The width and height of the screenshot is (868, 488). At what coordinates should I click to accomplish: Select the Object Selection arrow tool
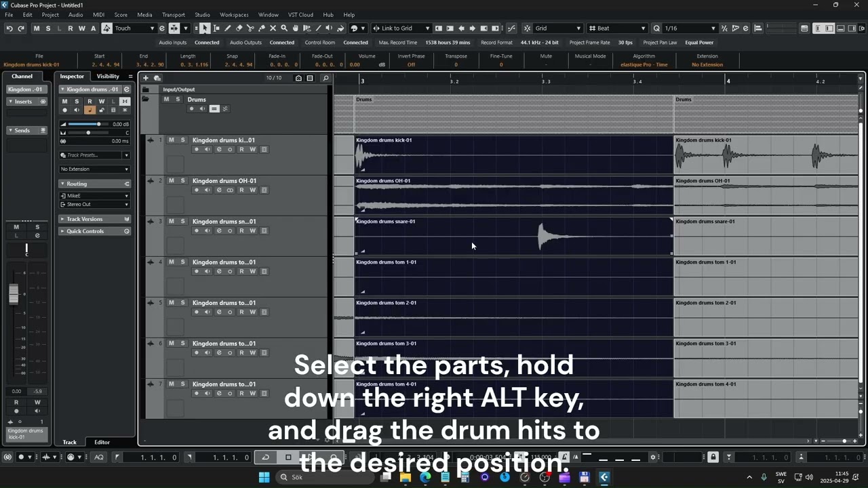(205, 28)
